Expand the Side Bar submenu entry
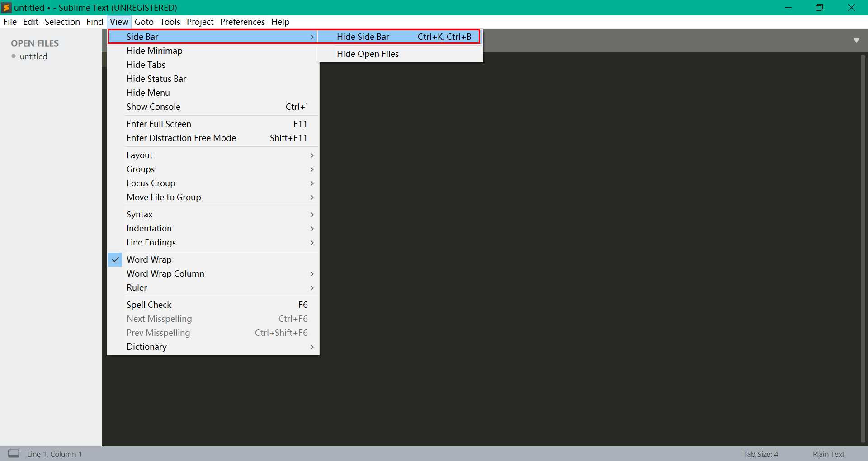The image size is (868, 461). 213,37
